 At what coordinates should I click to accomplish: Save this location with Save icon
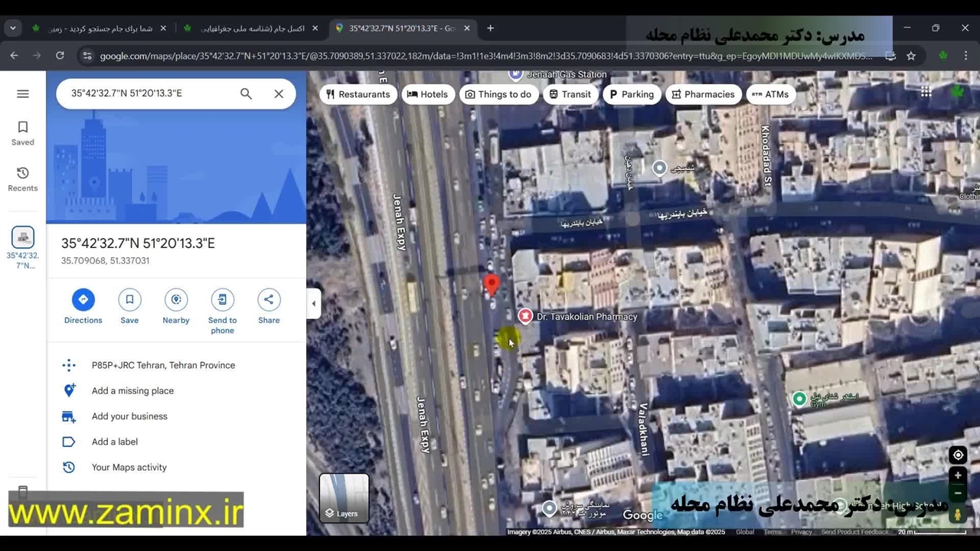tap(129, 300)
